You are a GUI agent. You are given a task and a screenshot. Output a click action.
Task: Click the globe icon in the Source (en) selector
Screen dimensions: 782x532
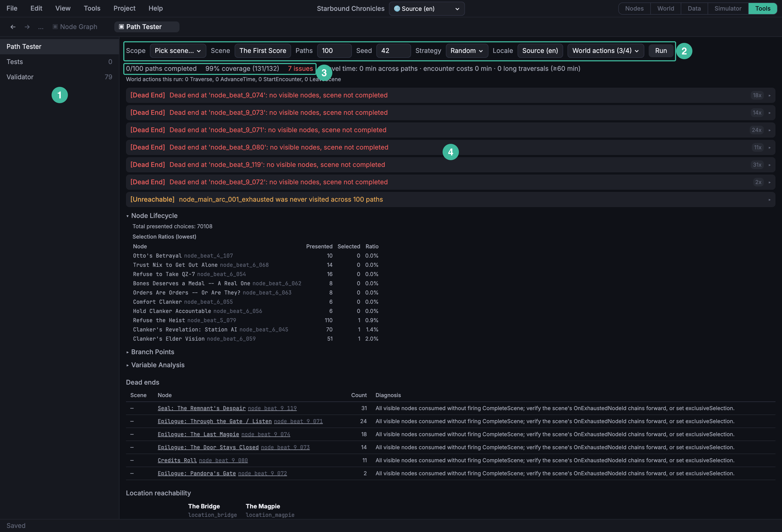coord(397,9)
